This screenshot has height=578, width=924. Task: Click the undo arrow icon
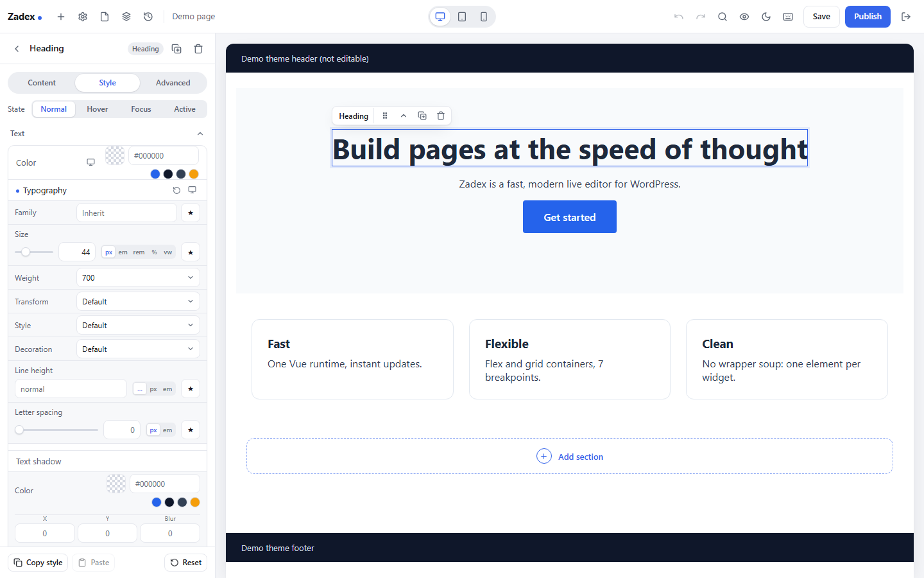point(679,17)
